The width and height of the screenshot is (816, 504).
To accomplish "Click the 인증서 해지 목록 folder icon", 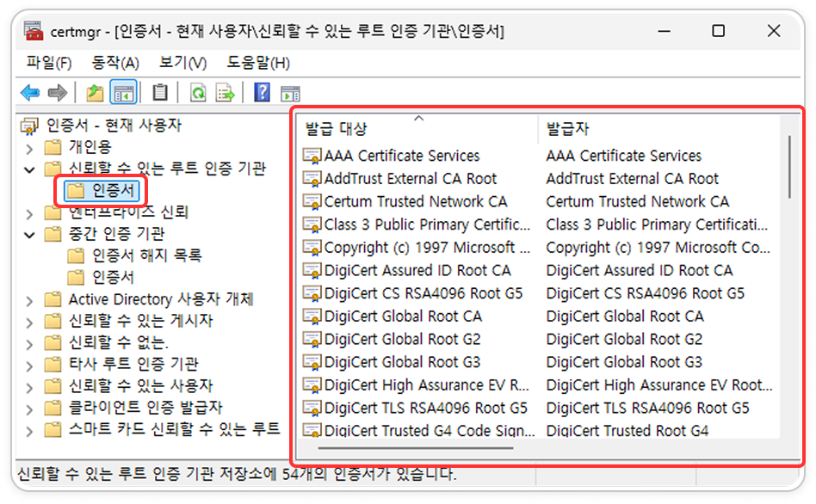I will point(76,255).
